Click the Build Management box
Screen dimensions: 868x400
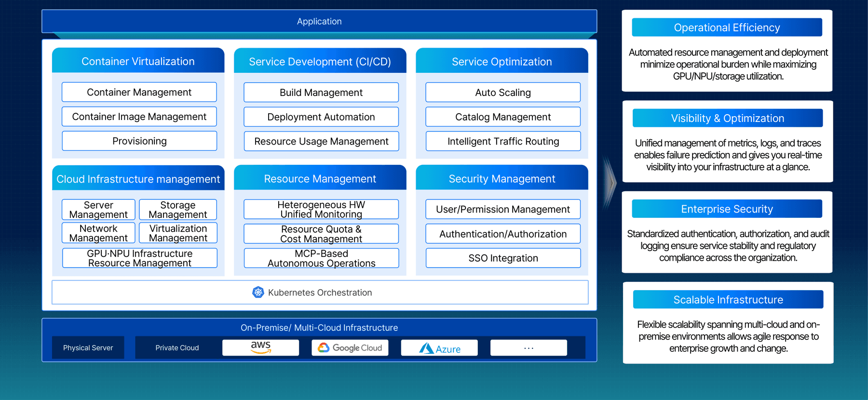(321, 92)
